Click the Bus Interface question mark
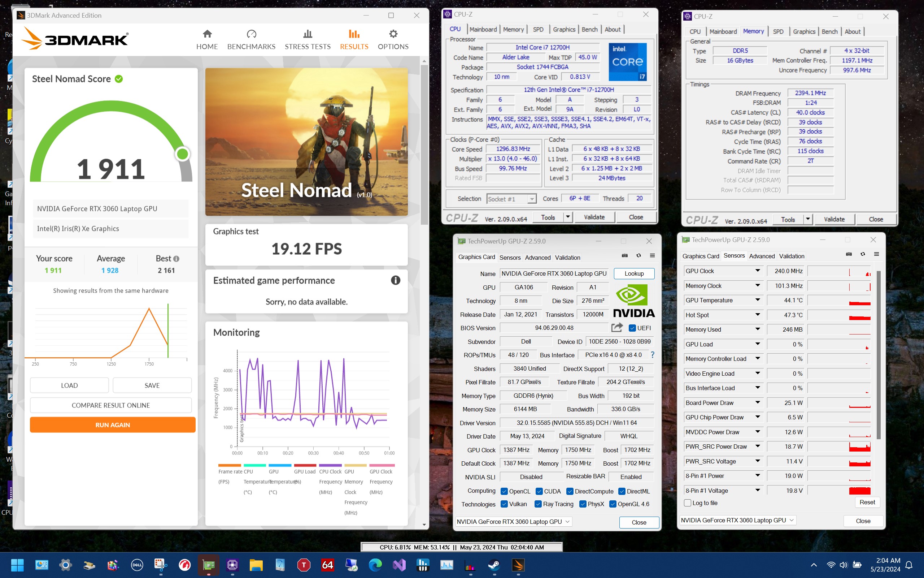This screenshot has width=924, height=578. (653, 355)
